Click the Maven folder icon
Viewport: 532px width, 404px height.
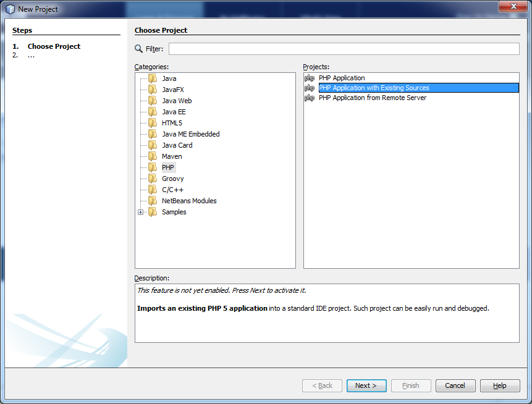[x=153, y=156]
